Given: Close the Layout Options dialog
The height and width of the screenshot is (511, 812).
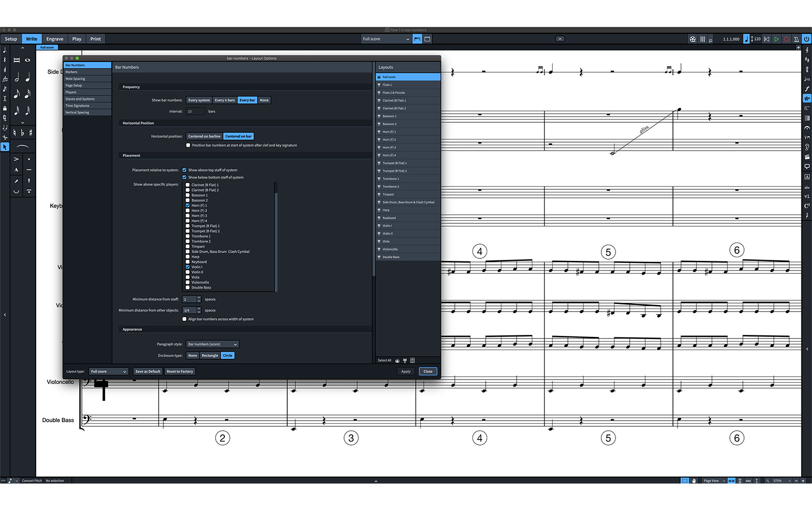Looking at the screenshot, I should click(428, 371).
